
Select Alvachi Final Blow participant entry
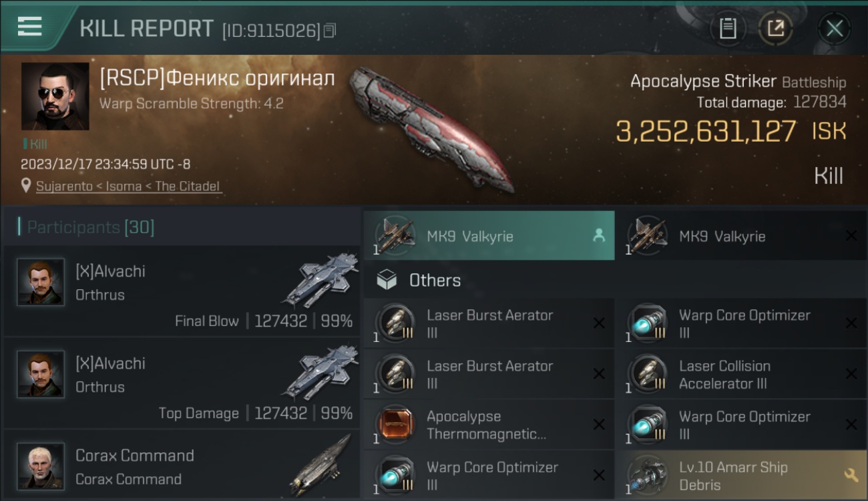pos(182,291)
